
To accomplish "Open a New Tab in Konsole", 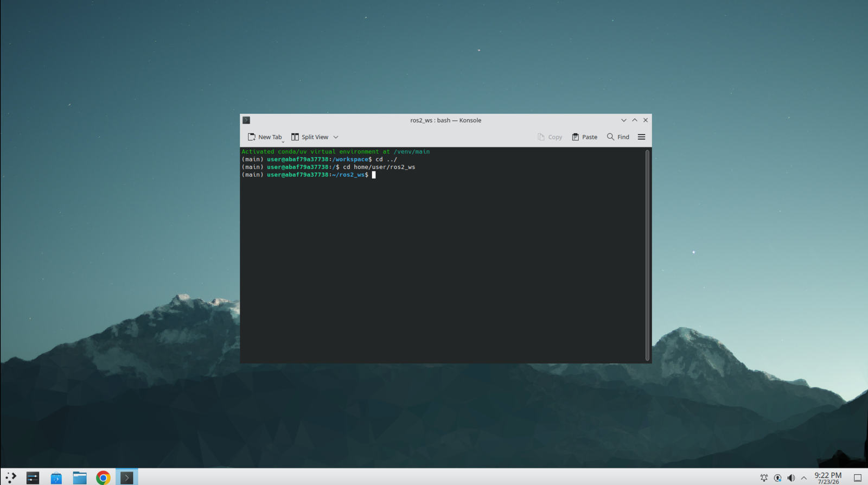I will pos(265,137).
